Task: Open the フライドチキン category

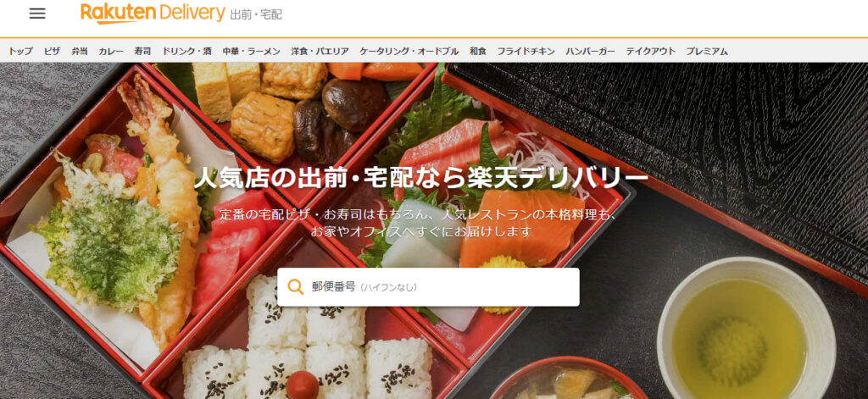Action: pyautogui.click(x=526, y=52)
